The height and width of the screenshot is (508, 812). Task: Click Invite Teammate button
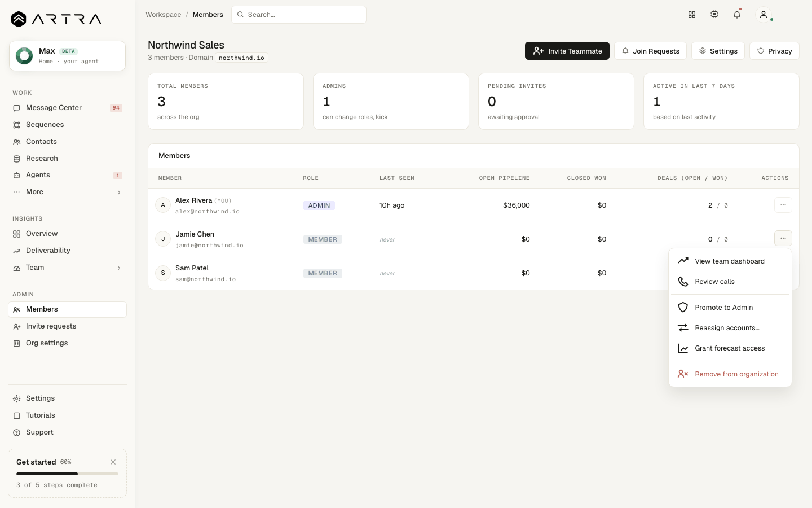pyautogui.click(x=567, y=51)
